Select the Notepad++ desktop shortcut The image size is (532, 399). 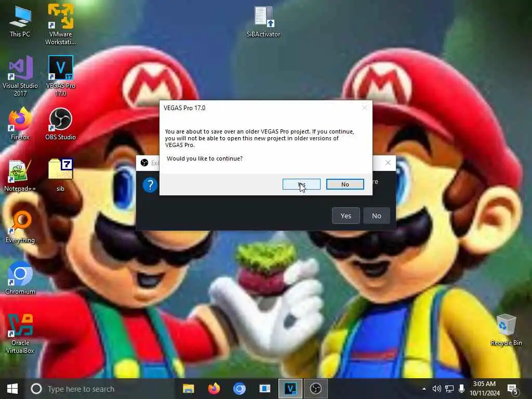click(20, 176)
